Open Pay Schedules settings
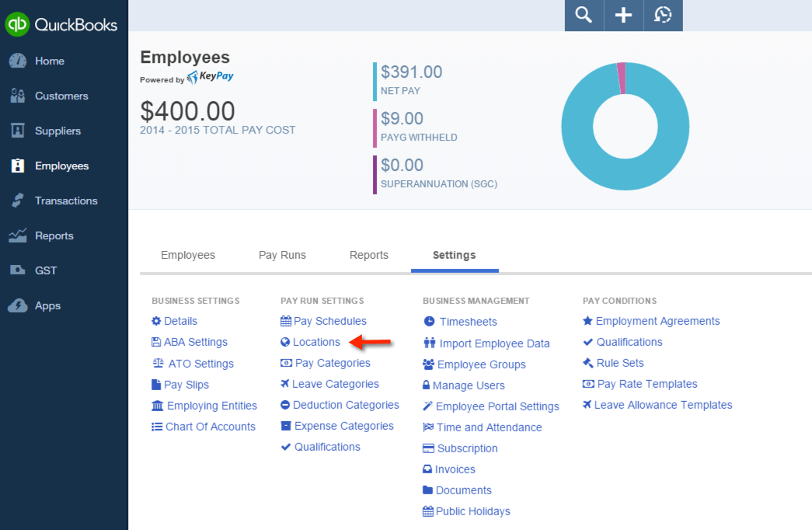 329,321
